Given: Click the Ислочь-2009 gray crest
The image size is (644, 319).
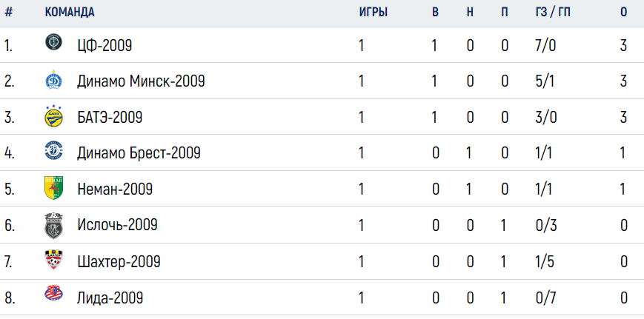Looking at the screenshot, I should tap(53, 225).
